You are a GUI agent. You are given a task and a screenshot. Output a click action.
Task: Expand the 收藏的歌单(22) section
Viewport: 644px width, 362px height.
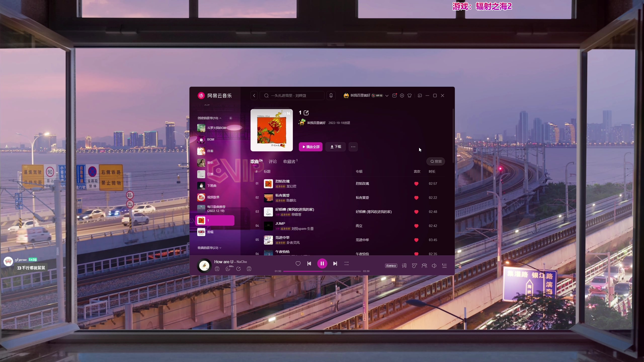pos(210,248)
